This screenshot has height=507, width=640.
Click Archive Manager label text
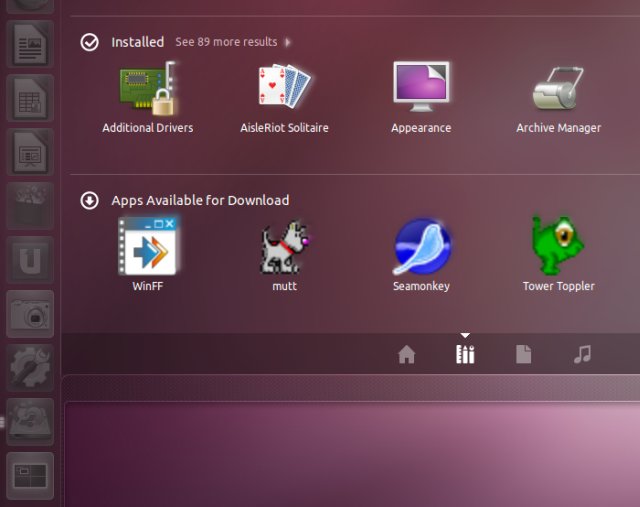558,128
